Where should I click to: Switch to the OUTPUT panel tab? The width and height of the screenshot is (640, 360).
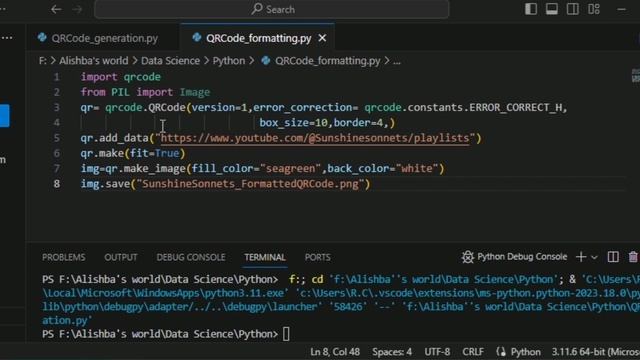coord(121,258)
